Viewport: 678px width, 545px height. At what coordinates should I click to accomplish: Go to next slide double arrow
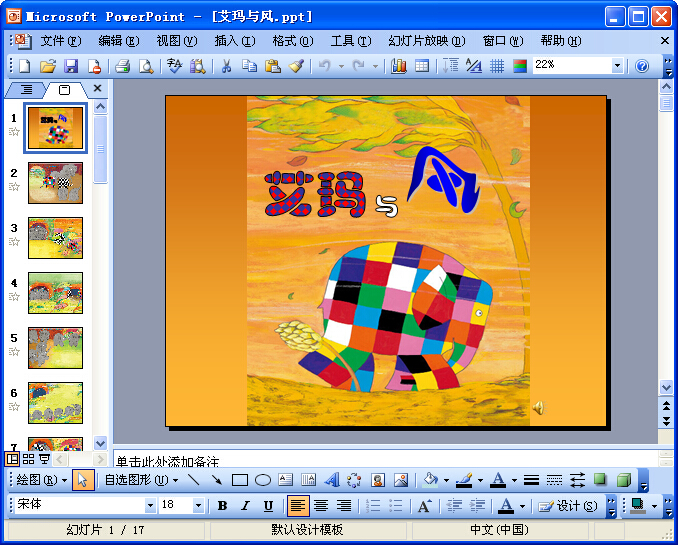pyautogui.click(x=666, y=420)
